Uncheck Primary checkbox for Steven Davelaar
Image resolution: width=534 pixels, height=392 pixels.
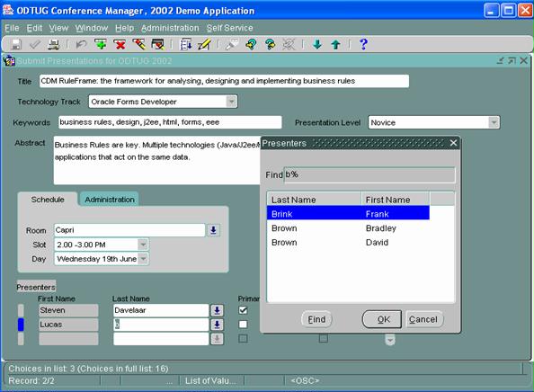243,310
